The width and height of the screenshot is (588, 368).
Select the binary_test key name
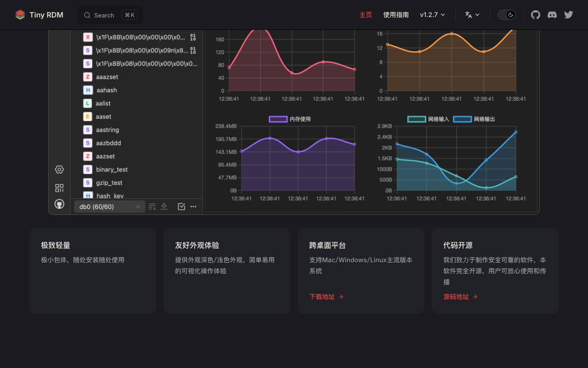coord(112,170)
